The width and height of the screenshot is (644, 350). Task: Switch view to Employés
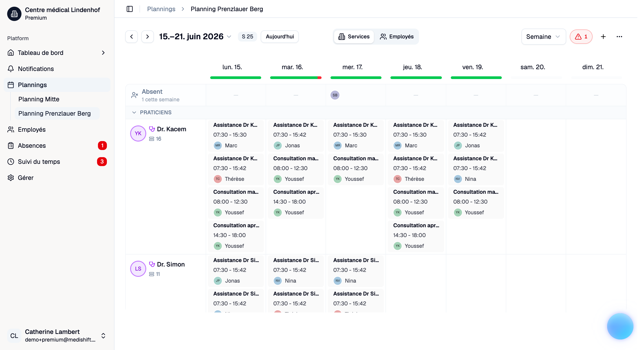point(396,37)
